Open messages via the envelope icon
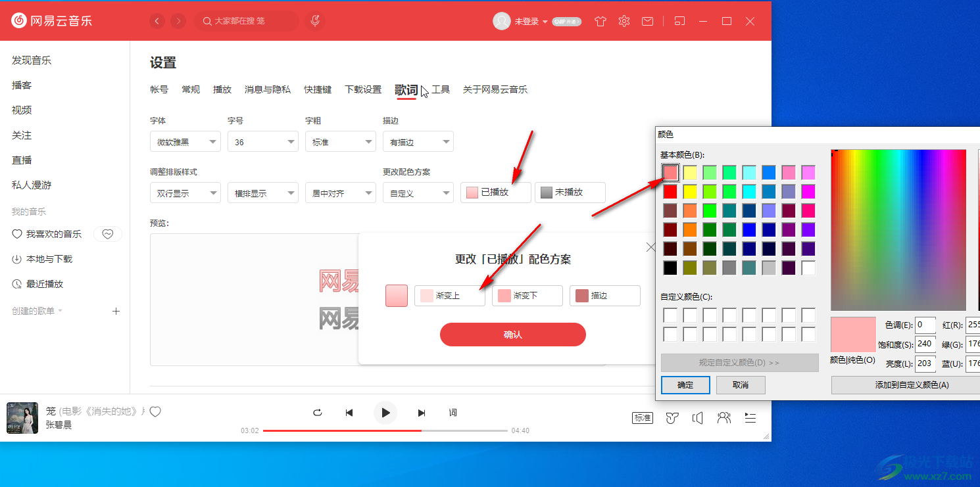The width and height of the screenshot is (980, 487). tap(648, 21)
